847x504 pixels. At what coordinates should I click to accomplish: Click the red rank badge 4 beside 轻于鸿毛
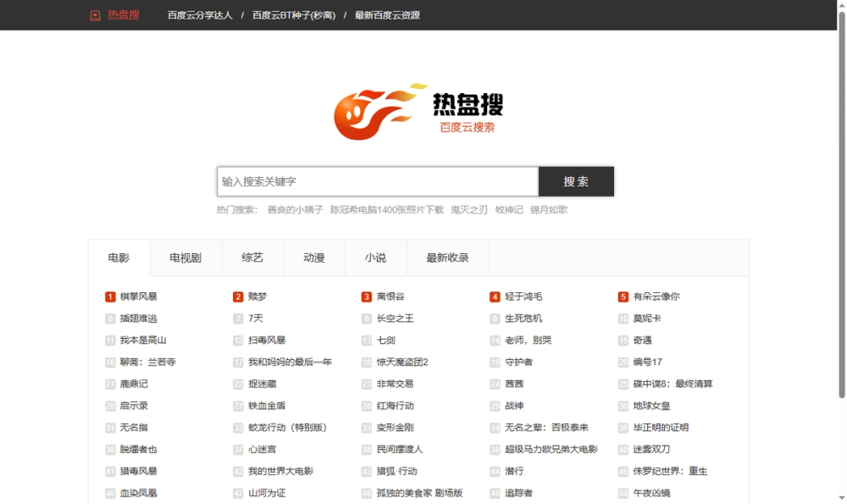[x=495, y=296]
